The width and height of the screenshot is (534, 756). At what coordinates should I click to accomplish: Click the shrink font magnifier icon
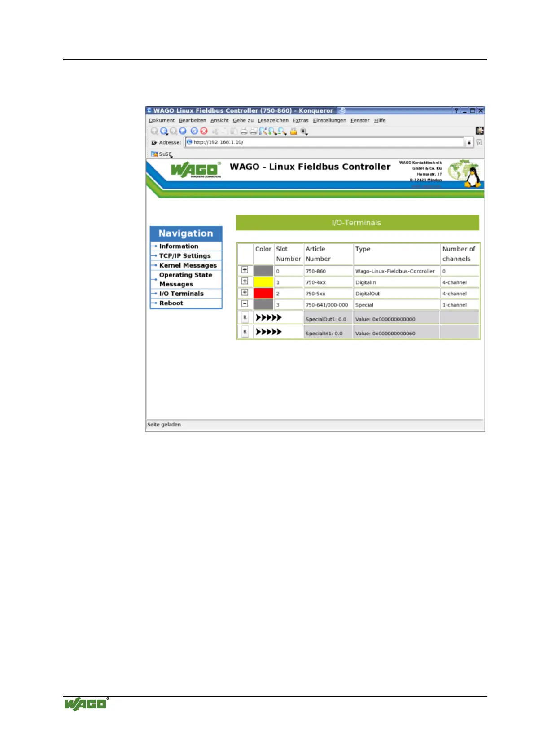pyautogui.click(x=282, y=131)
